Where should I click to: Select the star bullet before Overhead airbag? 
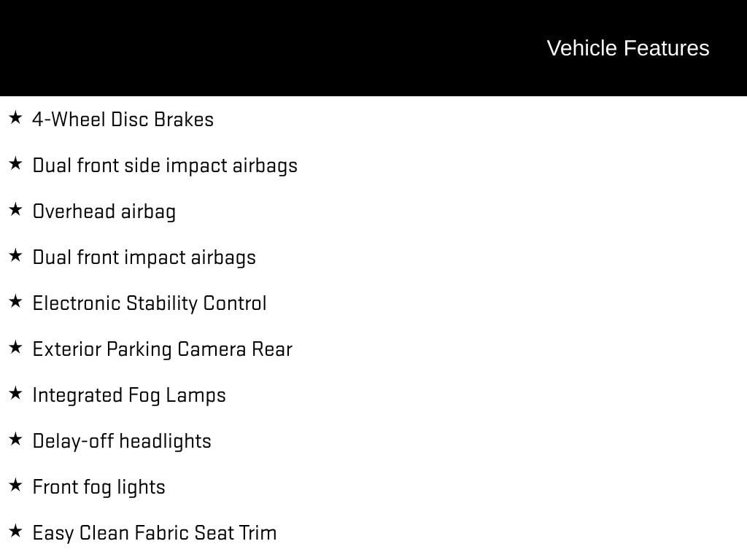click(15, 209)
